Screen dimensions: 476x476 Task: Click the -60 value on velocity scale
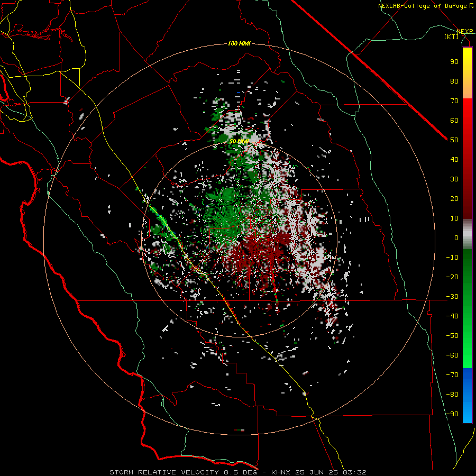click(452, 355)
